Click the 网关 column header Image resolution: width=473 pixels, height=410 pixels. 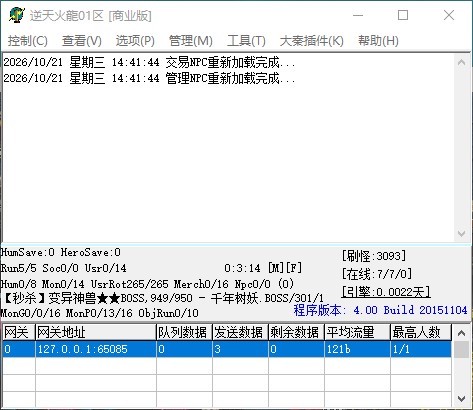click(x=19, y=332)
